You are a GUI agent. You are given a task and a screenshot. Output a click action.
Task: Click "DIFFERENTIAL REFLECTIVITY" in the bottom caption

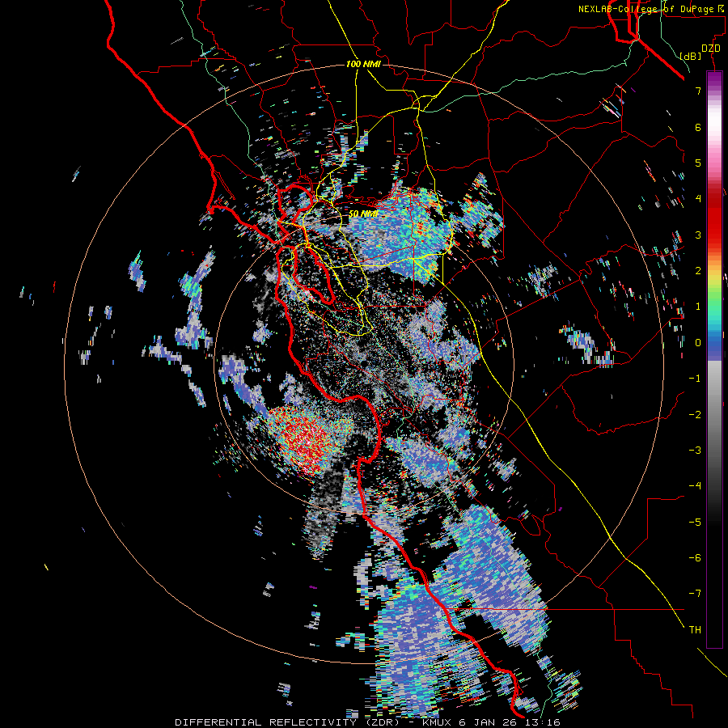pos(265,722)
